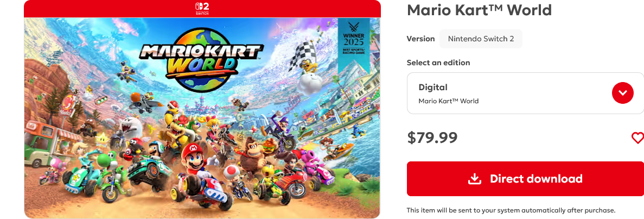Viewport: 644px width, 219px height.
Task: Click the Select an edition label
Action: (438, 63)
